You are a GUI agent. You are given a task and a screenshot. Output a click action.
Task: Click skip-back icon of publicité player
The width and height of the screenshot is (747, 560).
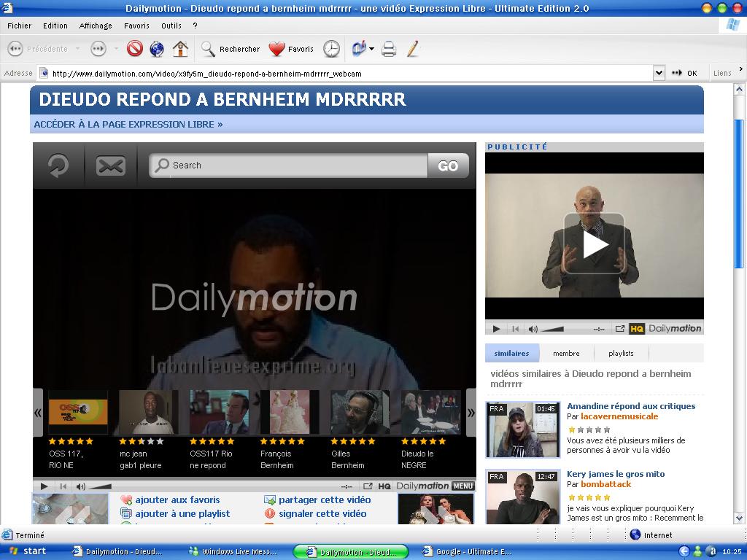tap(515, 329)
